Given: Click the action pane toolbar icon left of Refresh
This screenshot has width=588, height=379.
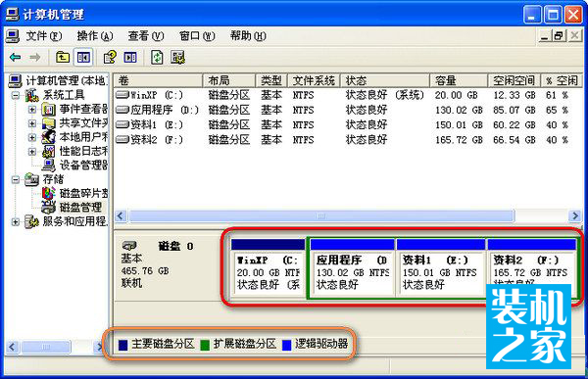Looking at the screenshot, I should [x=130, y=58].
